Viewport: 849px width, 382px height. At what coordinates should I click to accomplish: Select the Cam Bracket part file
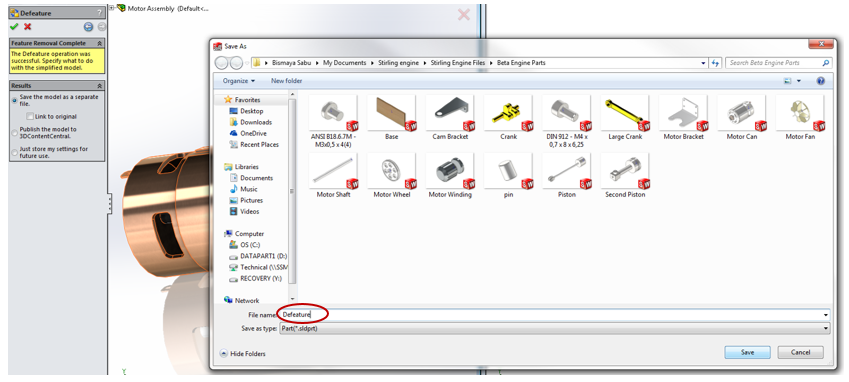click(x=450, y=118)
